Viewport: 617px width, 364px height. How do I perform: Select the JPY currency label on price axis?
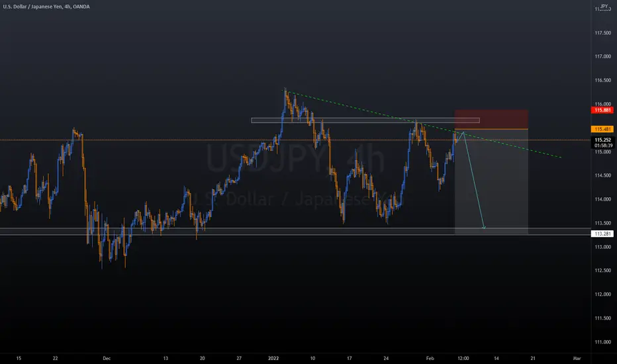(604, 7)
